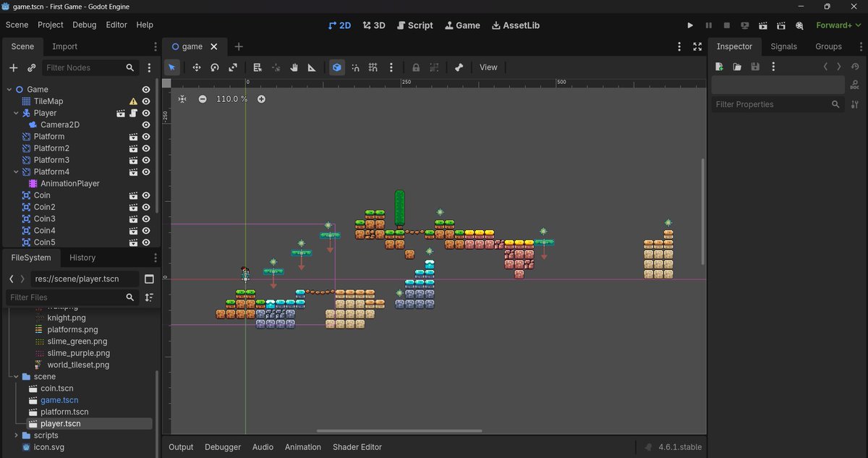Click the remote deploy monitor icon
This screenshot has height=458, width=868.
(745, 25)
